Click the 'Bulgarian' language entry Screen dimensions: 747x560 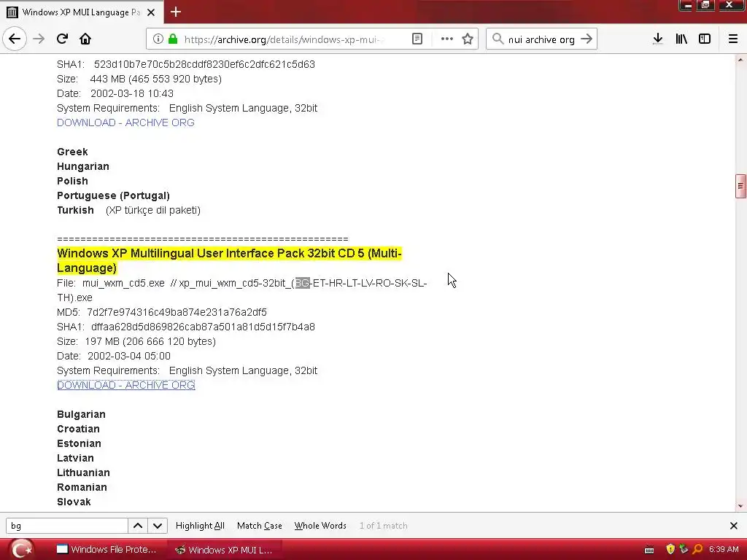(82, 414)
